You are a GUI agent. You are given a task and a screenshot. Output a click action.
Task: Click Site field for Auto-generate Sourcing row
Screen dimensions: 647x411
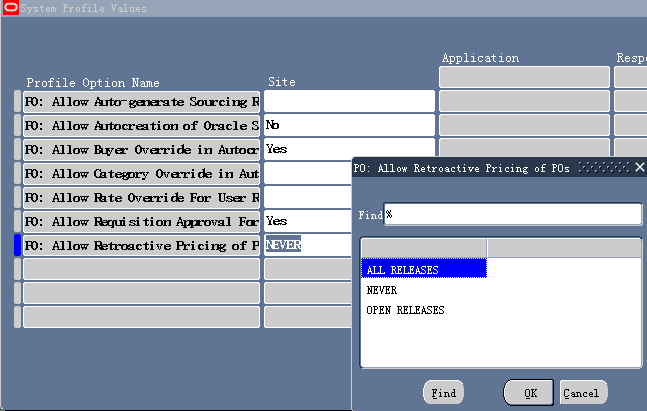tap(349, 102)
